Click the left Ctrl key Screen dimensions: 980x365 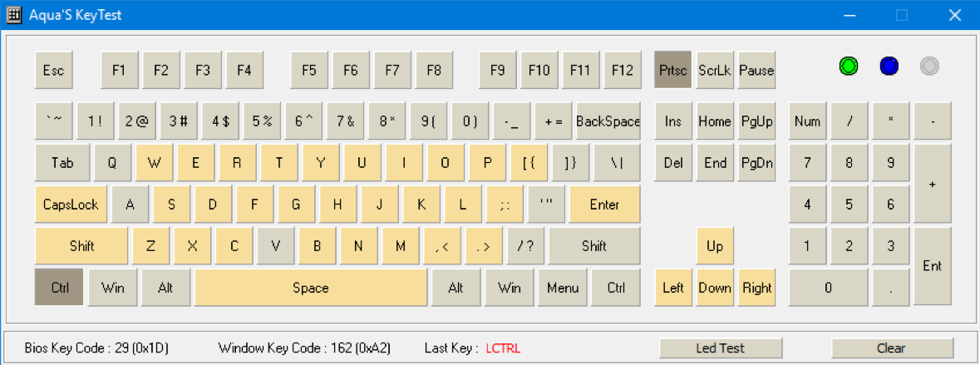tap(59, 288)
